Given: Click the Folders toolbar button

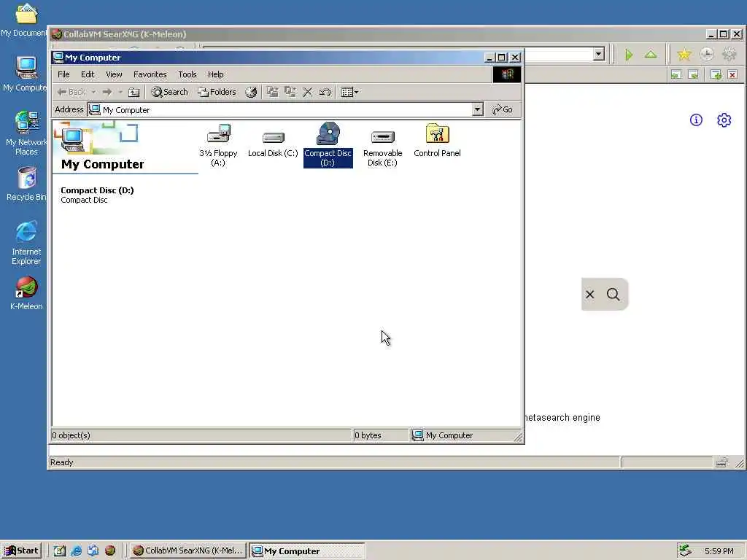Looking at the screenshot, I should 217,92.
